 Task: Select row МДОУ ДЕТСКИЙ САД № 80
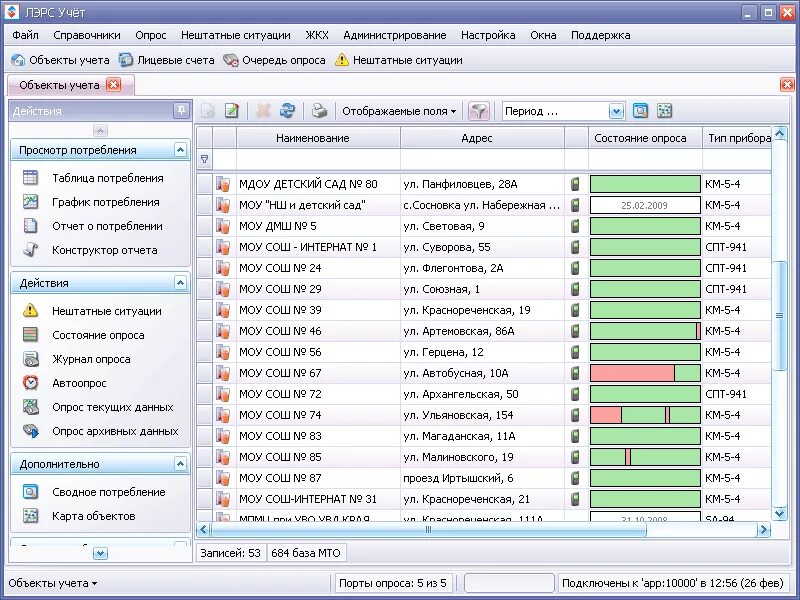tap(483, 184)
